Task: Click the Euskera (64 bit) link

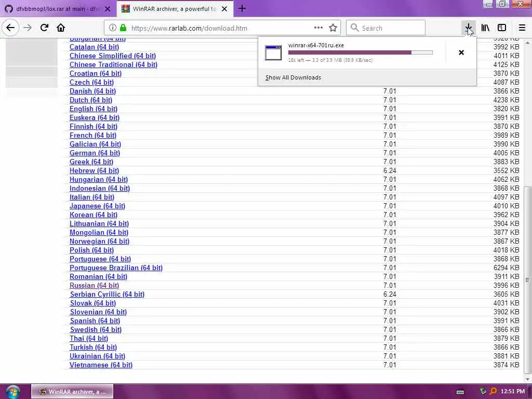Action: [x=95, y=117]
